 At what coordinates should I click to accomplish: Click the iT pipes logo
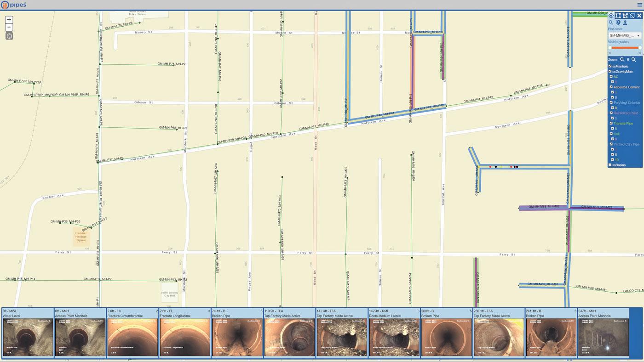14,5
